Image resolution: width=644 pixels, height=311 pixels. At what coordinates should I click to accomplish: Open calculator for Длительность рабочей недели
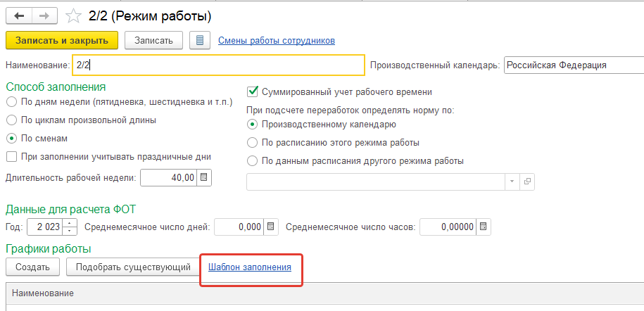[203, 178]
